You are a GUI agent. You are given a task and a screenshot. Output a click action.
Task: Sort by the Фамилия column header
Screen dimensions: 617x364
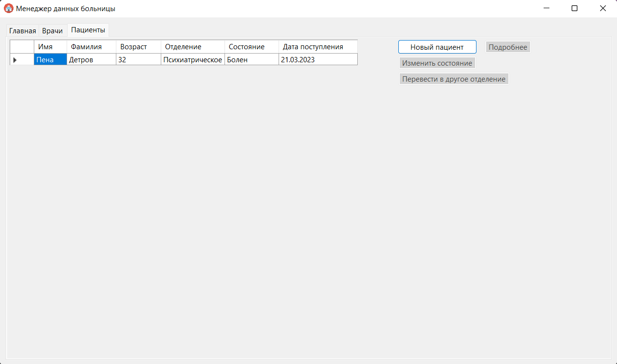(x=91, y=47)
